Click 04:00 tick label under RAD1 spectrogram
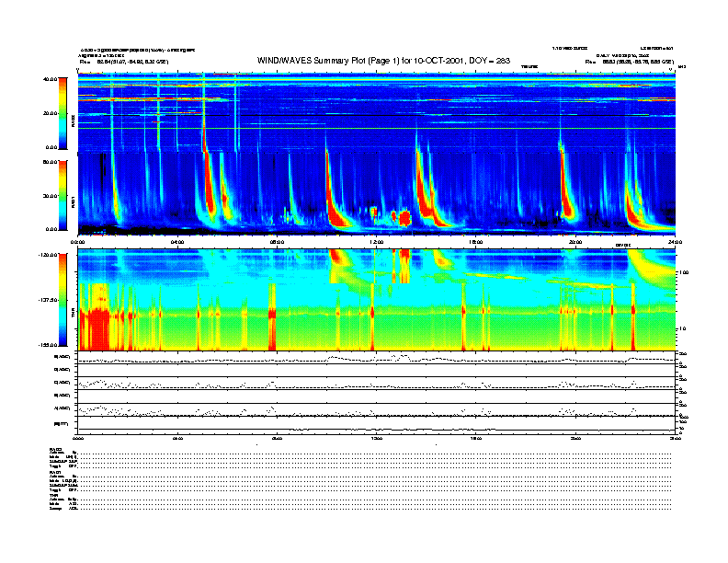728x563 pixels. tap(177, 242)
